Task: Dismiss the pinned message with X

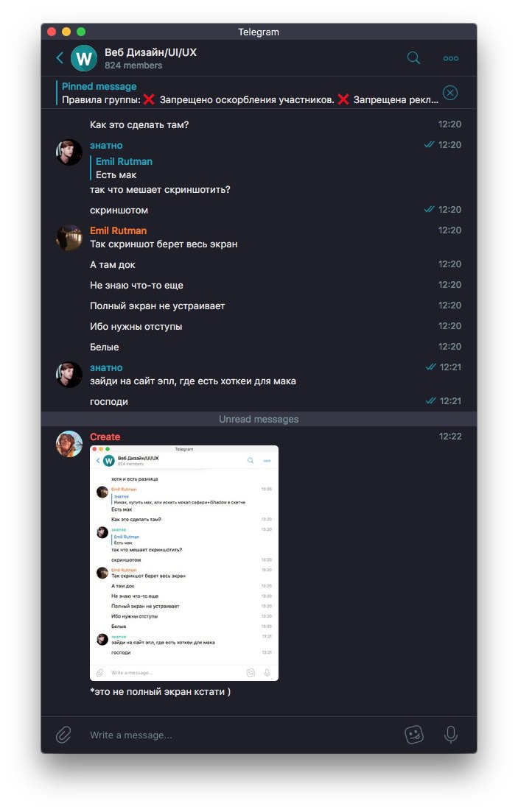Action: click(x=450, y=93)
